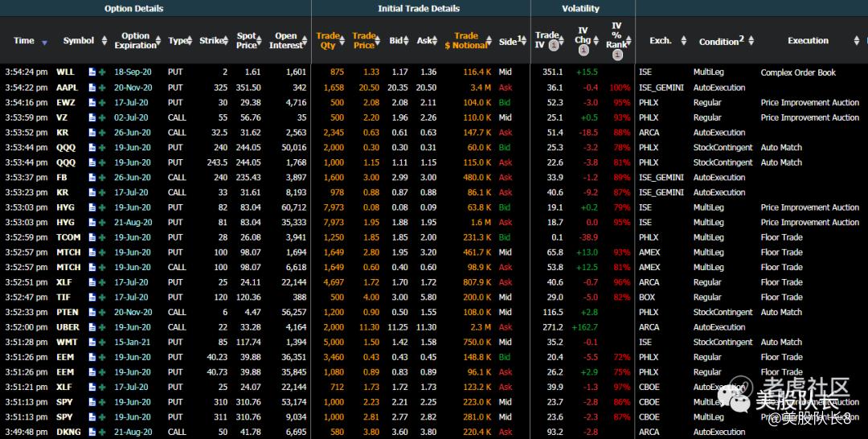
Task: Click the TIF symbol cell
Action: (63, 297)
